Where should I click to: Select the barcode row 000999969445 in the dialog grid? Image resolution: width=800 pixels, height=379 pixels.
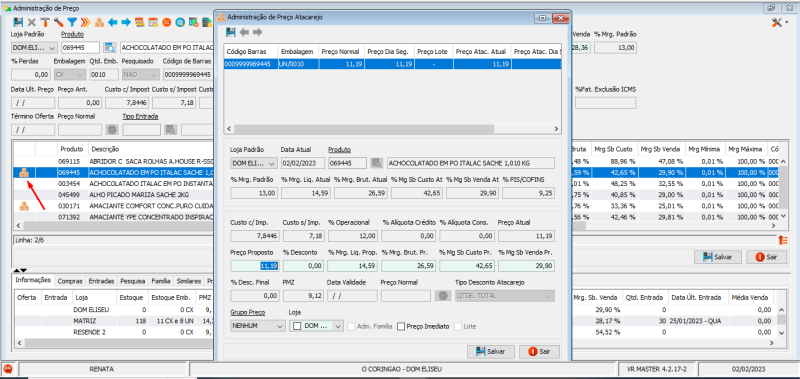[x=393, y=64]
